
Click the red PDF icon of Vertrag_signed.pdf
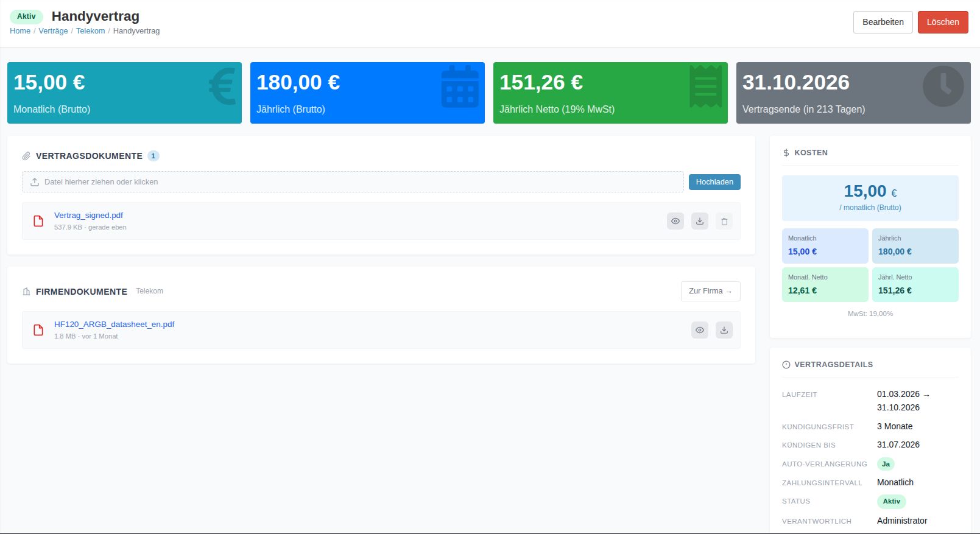(38, 221)
